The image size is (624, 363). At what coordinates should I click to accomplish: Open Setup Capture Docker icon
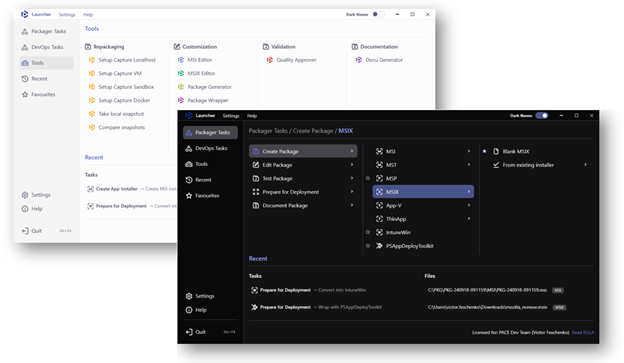tap(92, 100)
